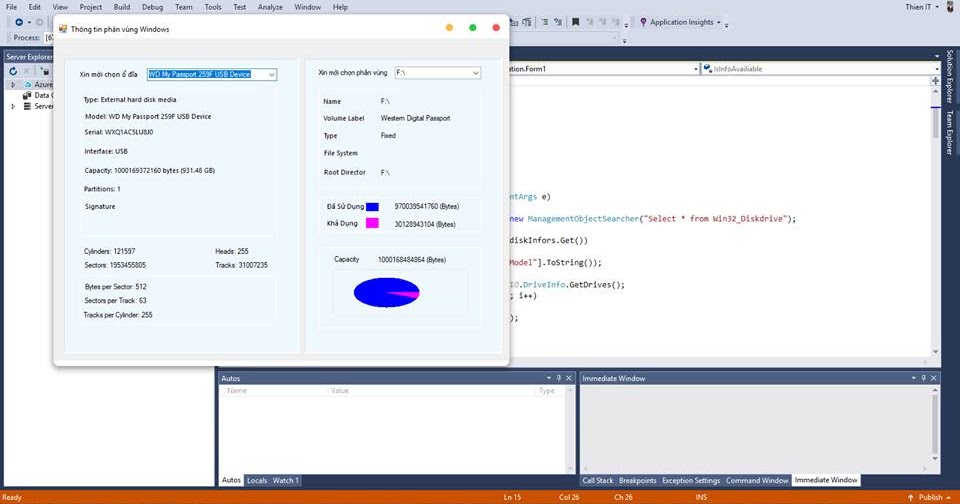The image size is (960, 504).
Task: Click the comment selection icon in the toolbar
Action: (544, 22)
